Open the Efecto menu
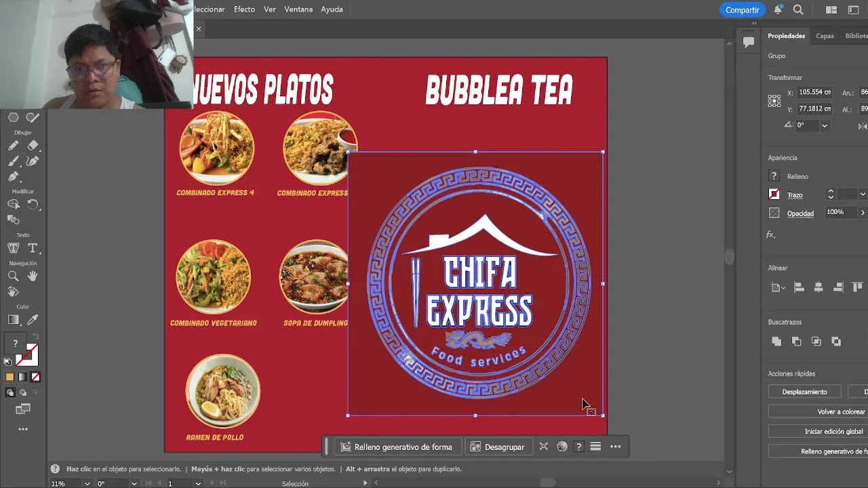Screen dimensions: 868x488 244,9
